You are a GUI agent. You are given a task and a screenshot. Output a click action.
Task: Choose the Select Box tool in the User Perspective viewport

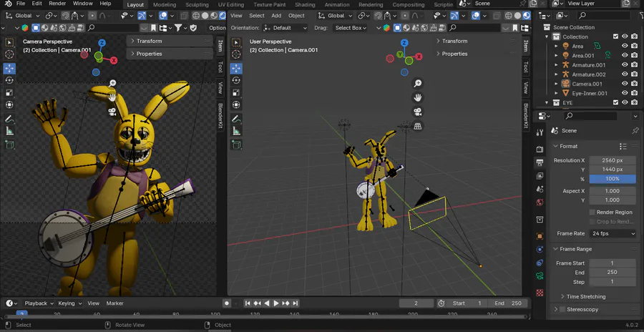(x=236, y=43)
